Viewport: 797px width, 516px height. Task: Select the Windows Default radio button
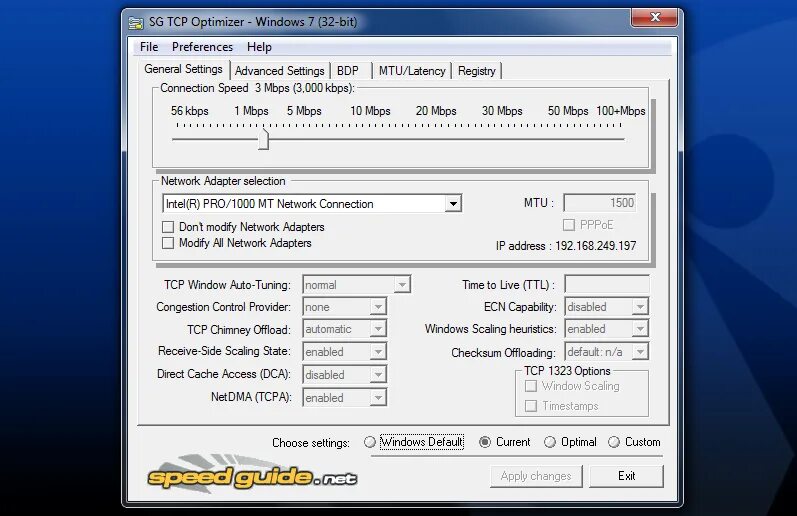pyautogui.click(x=370, y=442)
